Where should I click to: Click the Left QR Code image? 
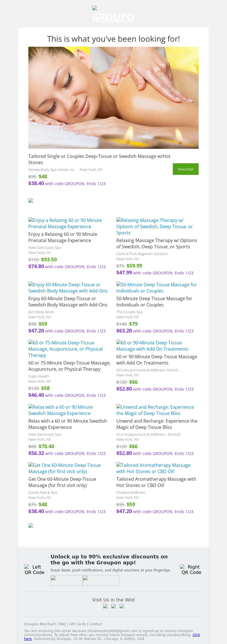coord(34,569)
